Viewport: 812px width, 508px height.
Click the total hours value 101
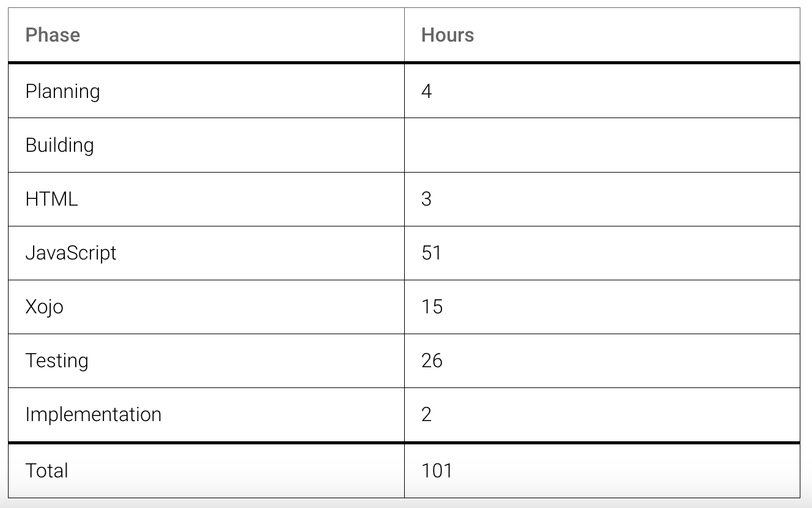tap(437, 470)
